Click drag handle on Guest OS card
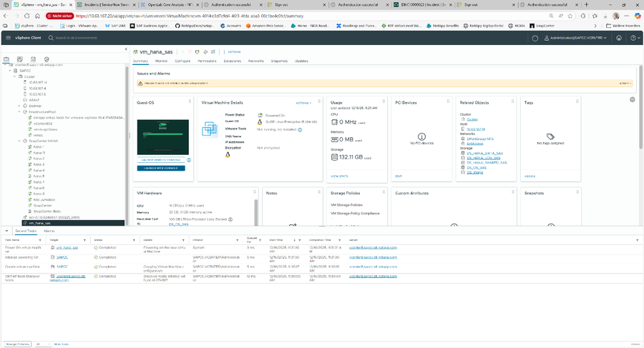This screenshot has width=644, height=348. (x=190, y=101)
